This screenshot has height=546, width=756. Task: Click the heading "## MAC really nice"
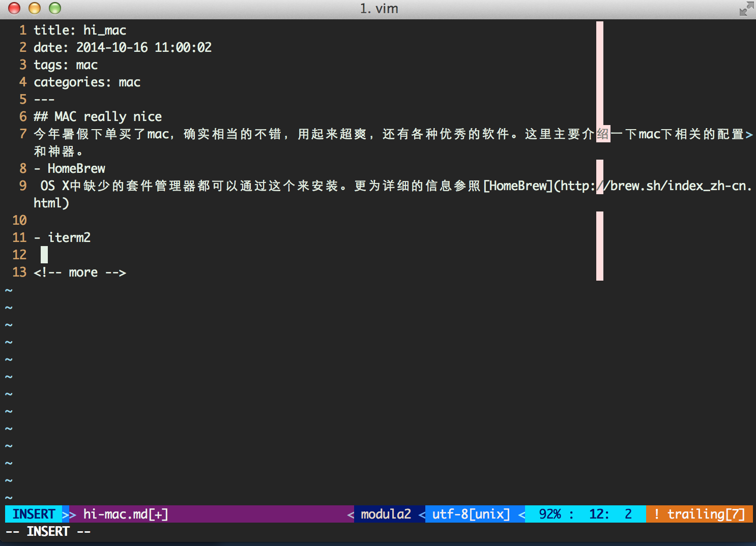tap(98, 117)
